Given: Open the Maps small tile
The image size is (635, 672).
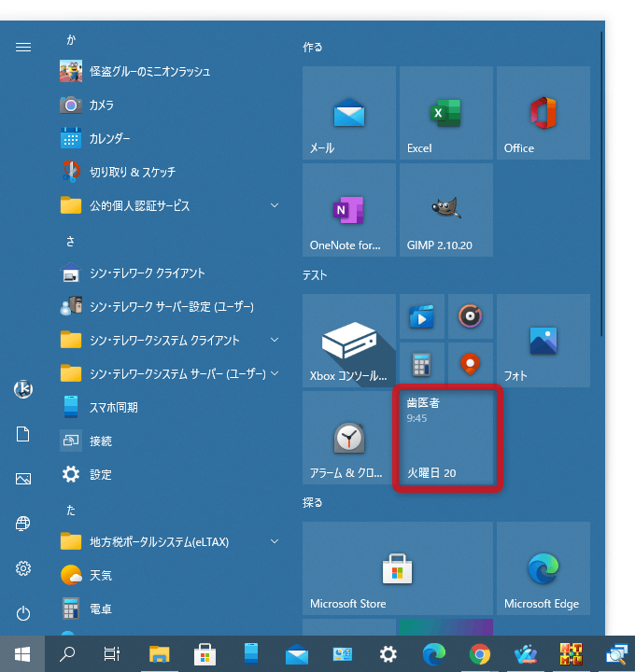Looking at the screenshot, I should 471,365.
